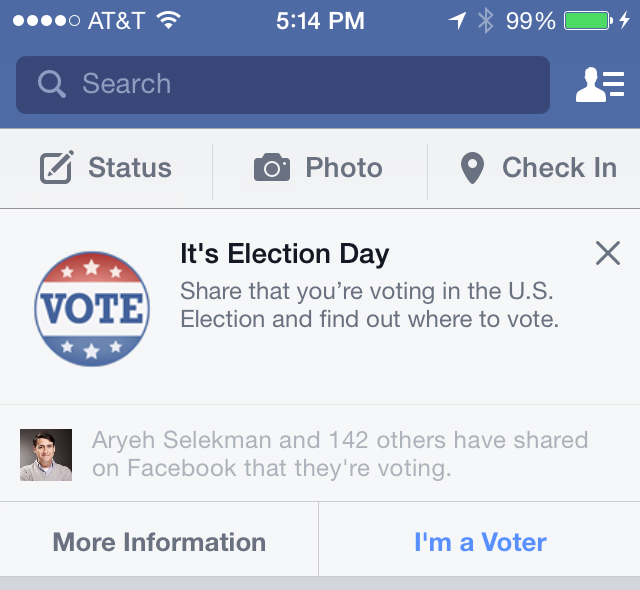Open More Information about voting
The image size is (640, 590).
[x=159, y=542]
